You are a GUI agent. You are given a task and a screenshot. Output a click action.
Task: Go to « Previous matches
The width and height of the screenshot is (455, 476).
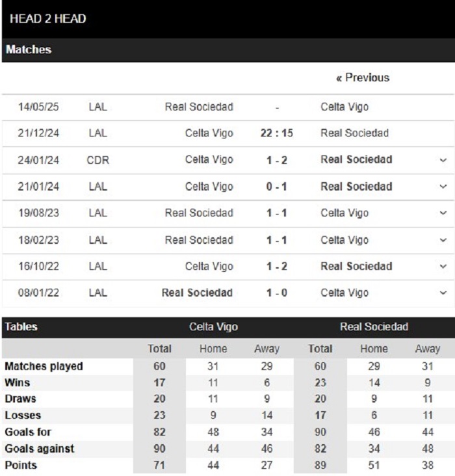point(363,78)
